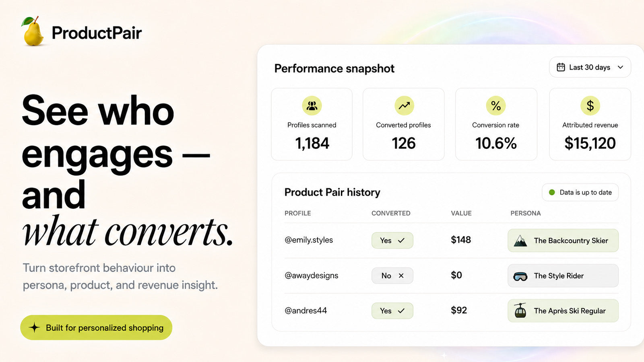Click the Converted profiles trend arrow icon
This screenshot has width=644, height=362.
click(x=404, y=106)
